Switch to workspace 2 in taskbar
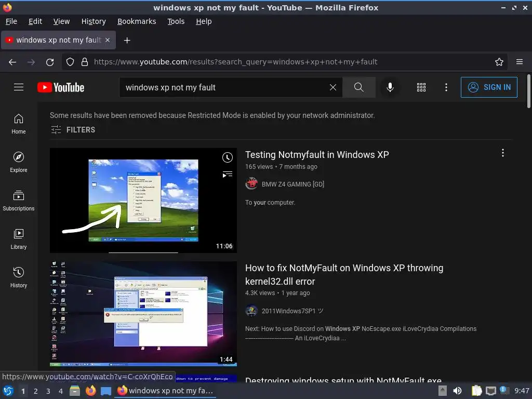The height and width of the screenshot is (399, 532). click(x=36, y=391)
